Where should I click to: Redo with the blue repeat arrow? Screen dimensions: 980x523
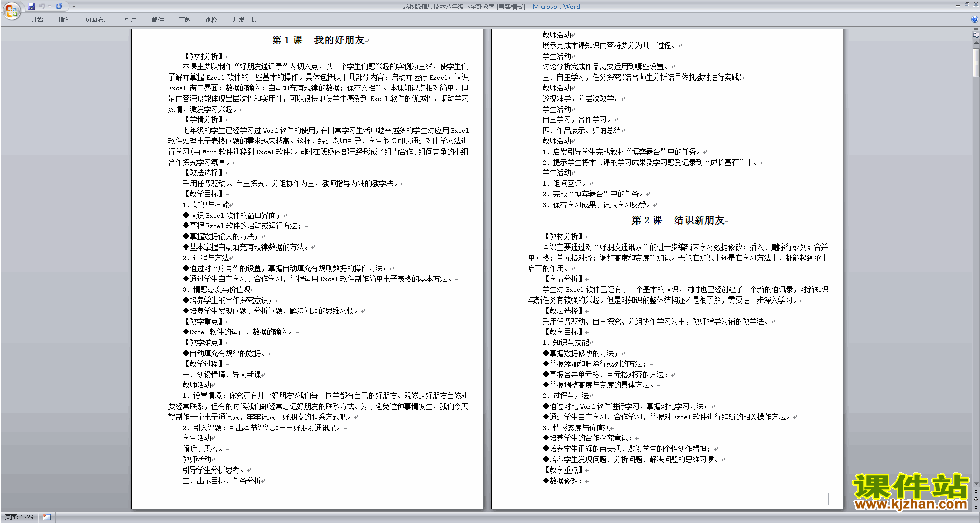pyautogui.click(x=59, y=6)
